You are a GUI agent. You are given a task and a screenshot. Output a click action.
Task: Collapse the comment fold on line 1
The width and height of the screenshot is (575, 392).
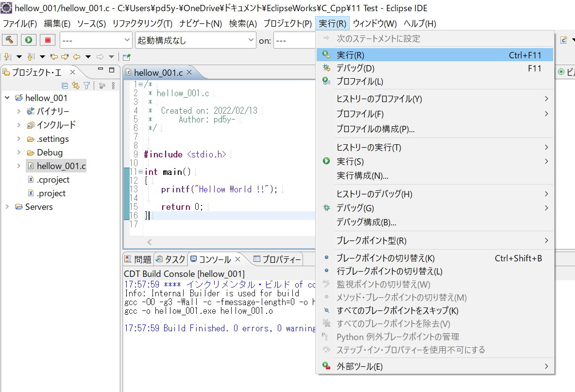pyautogui.click(x=140, y=84)
